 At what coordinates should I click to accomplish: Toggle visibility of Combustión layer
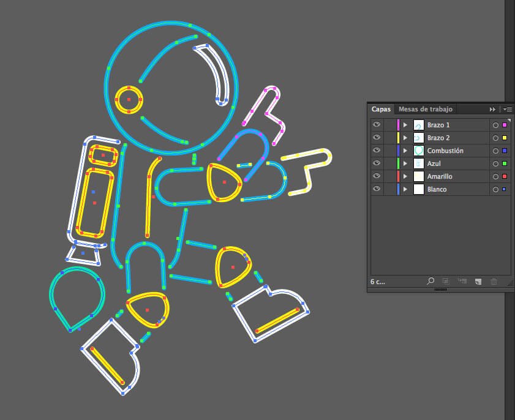[x=376, y=151]
